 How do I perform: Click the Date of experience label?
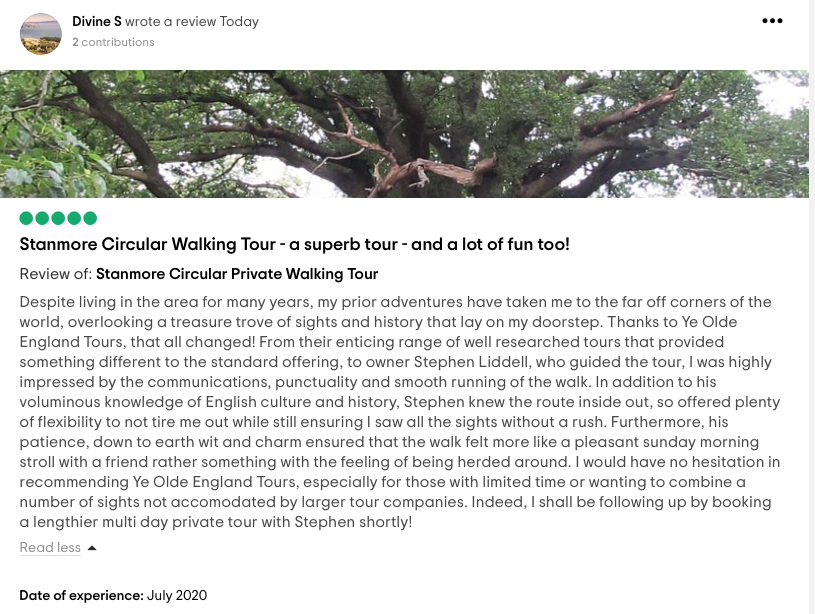(81, 596)
